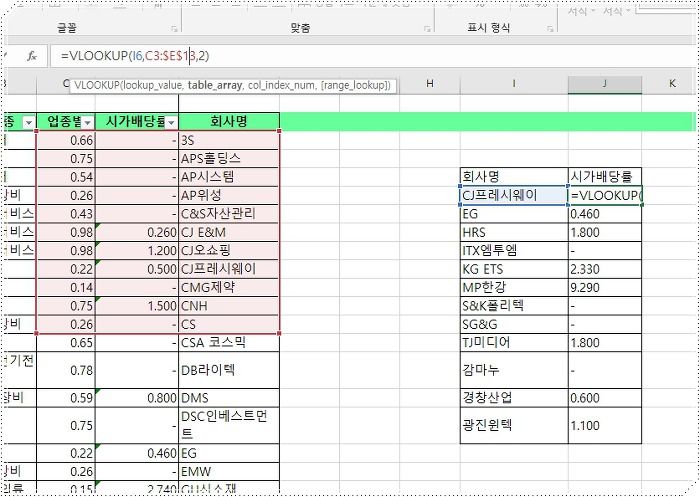Click cell containing AP위성

(x=229, y=195)
